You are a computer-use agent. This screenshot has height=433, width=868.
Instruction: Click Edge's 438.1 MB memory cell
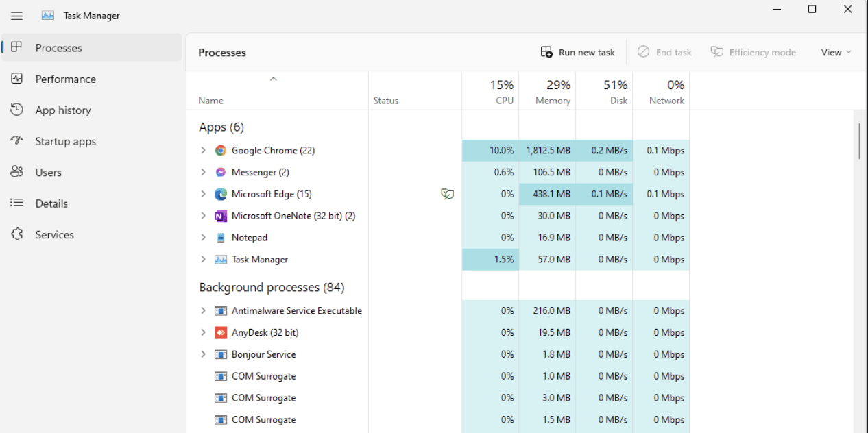(547, 194)
